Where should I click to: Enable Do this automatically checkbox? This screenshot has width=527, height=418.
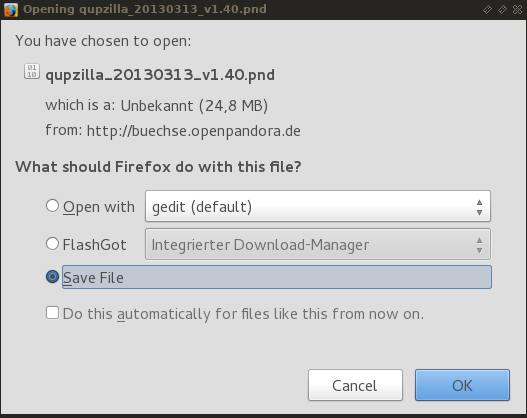52,312
